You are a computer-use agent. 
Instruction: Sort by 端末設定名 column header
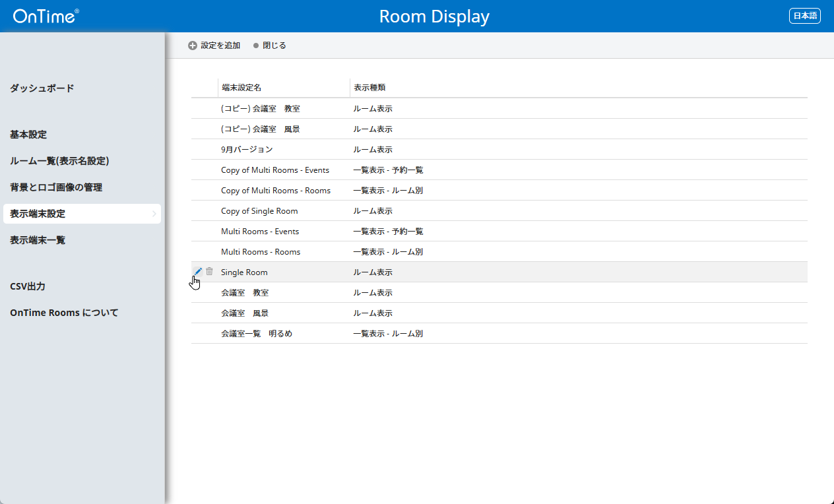(x=242, y=87)
